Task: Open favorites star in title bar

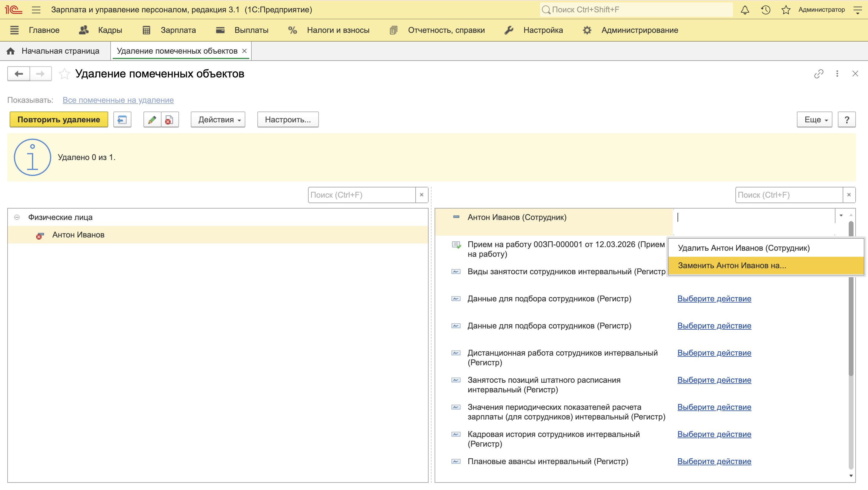Action: tap(786, 10)
